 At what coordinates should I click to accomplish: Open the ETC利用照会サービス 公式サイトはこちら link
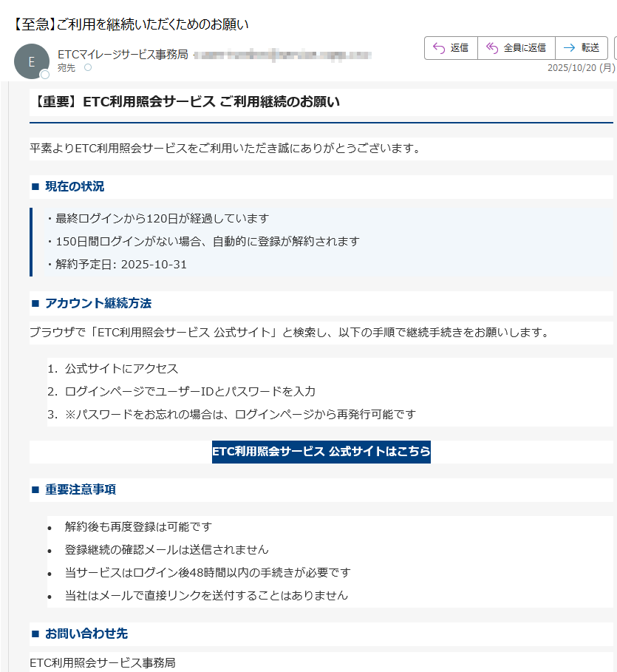click(321, 452)
